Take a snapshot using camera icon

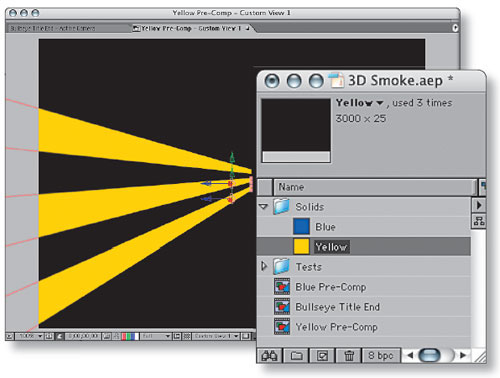[x=106, y=336]
